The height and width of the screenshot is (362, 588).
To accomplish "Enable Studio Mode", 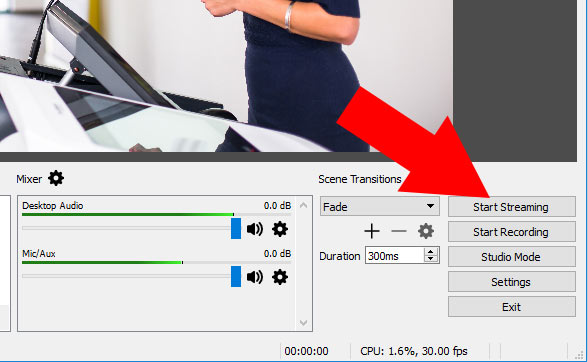I will 512,257.
